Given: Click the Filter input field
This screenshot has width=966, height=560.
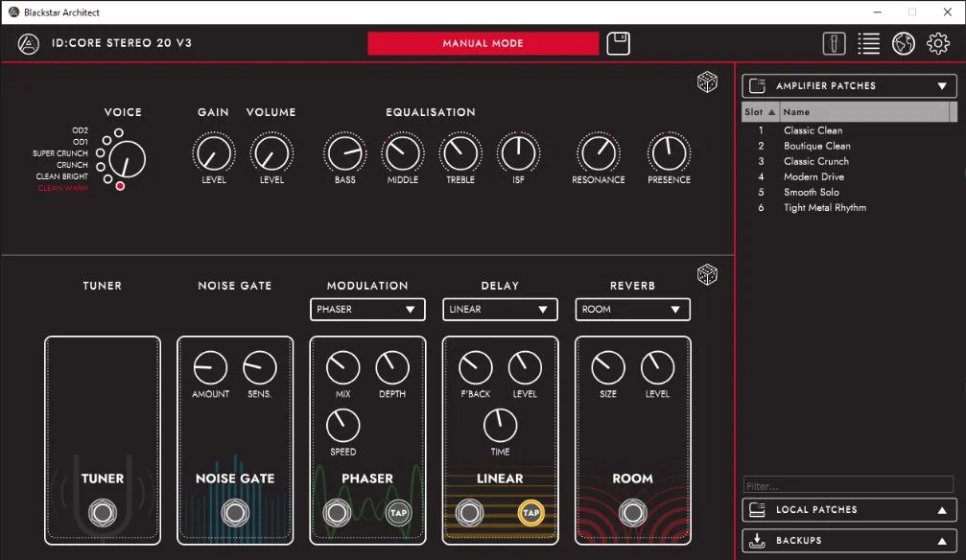Looking at the screenshot, I should tap(848, 485).
